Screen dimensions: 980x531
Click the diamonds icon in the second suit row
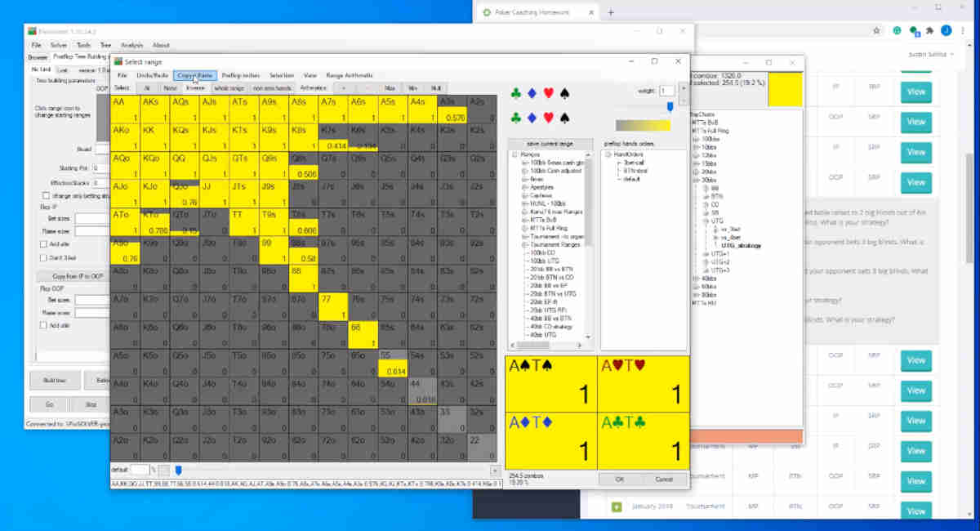532,118
